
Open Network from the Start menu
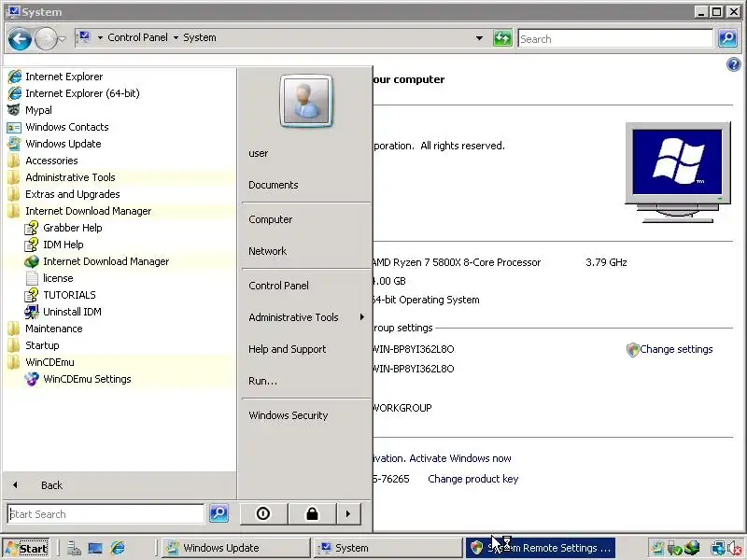267,251
